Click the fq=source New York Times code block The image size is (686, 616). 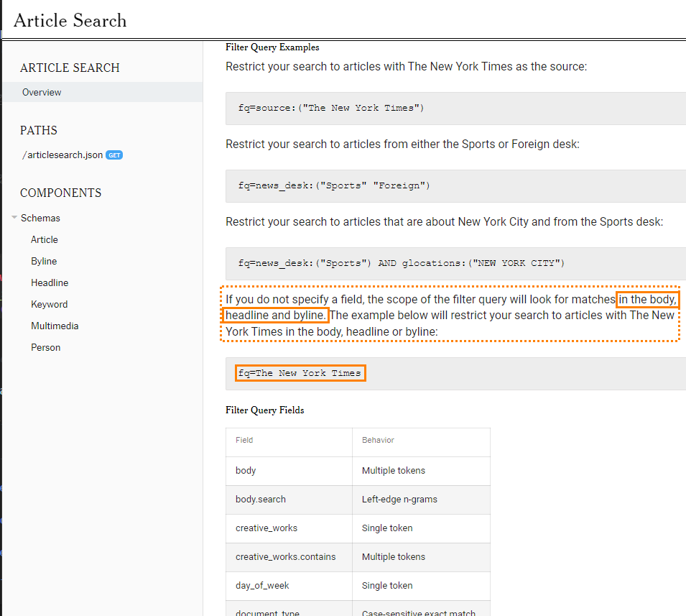(x=455, y=108)
